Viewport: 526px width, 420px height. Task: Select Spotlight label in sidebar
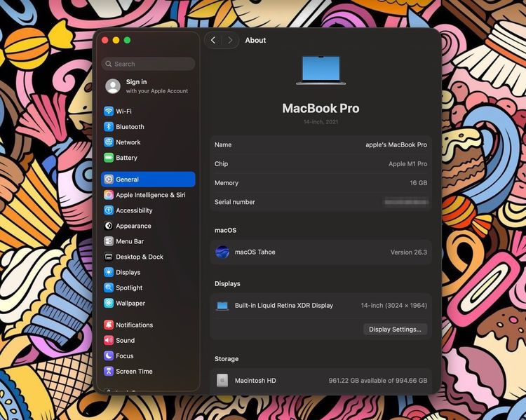pyautogui.click(x=129, y=287)
